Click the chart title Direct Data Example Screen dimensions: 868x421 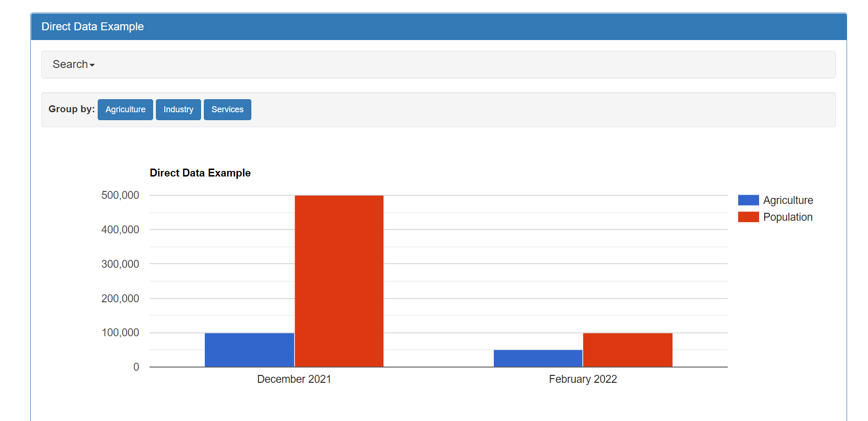click(200, 173)
